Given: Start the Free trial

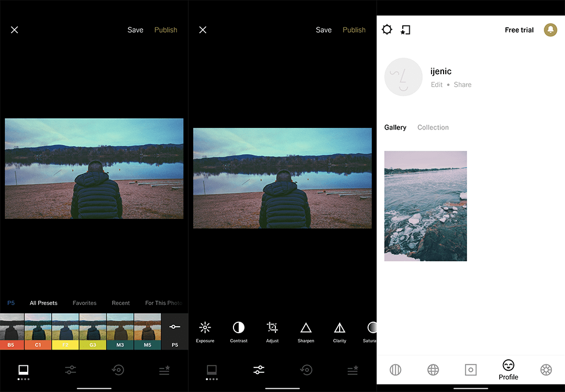Looking at the screenshot, I should (519, 30).
